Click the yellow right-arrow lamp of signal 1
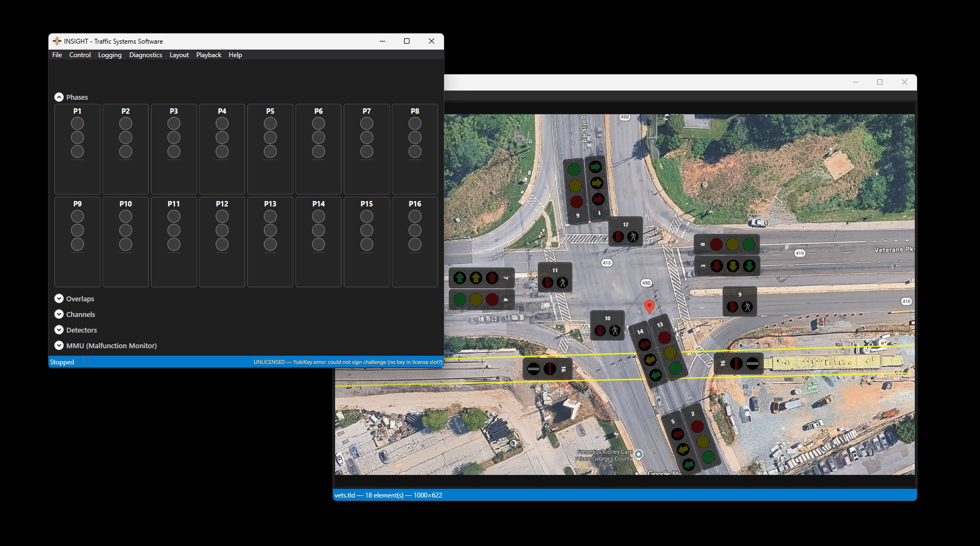 click(x=596, y=183)
